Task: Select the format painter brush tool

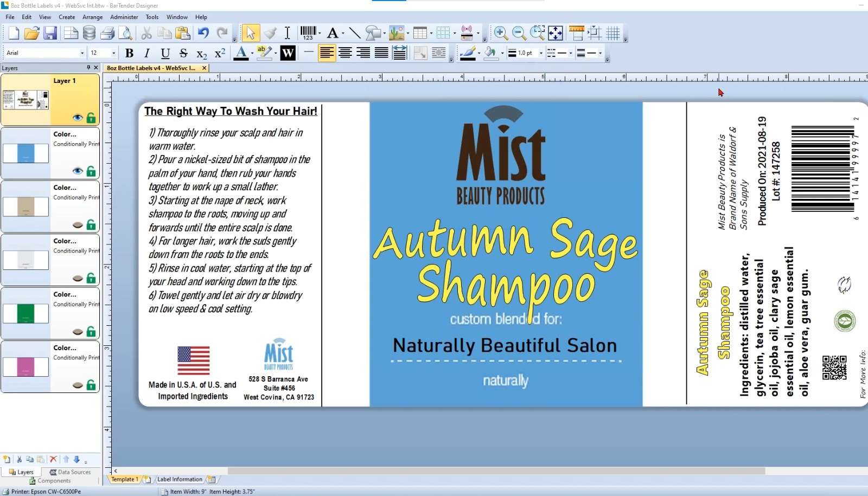Action: coord(270,34)
